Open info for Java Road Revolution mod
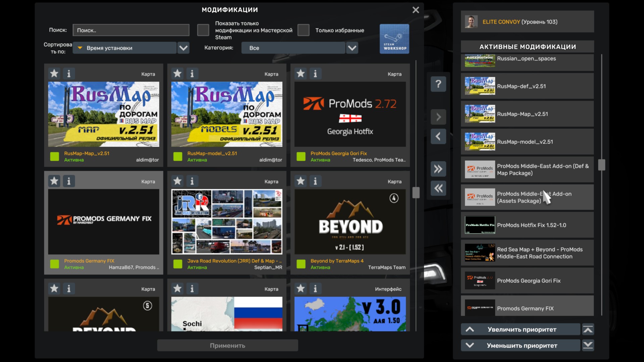This screenshot has width=644, height=362. (192, 181)
